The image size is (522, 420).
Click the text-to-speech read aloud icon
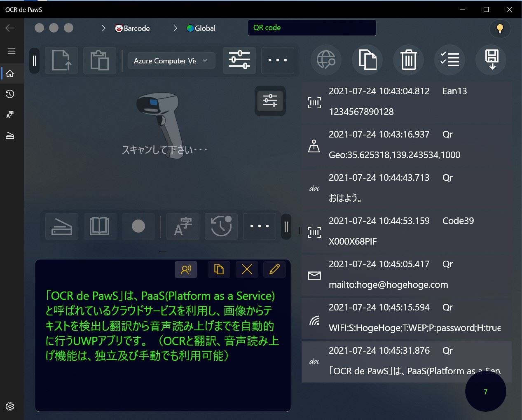(x=186, y=270)
